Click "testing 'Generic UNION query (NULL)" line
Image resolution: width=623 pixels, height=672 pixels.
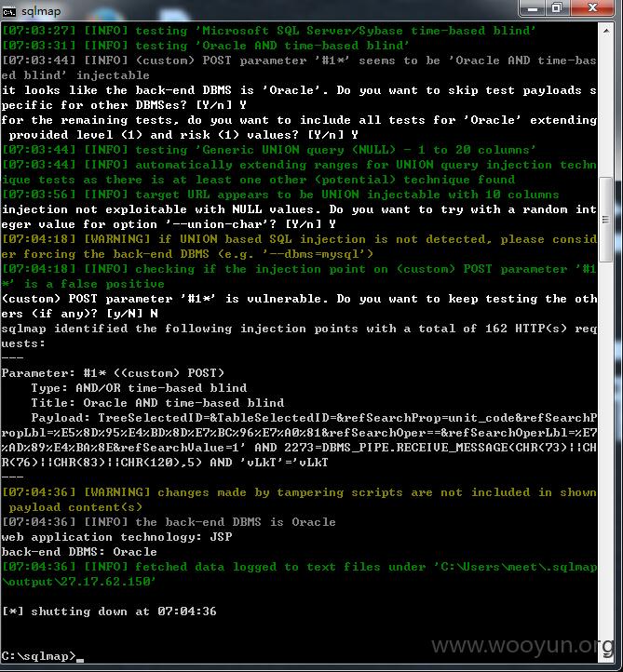tap(268, 150)
